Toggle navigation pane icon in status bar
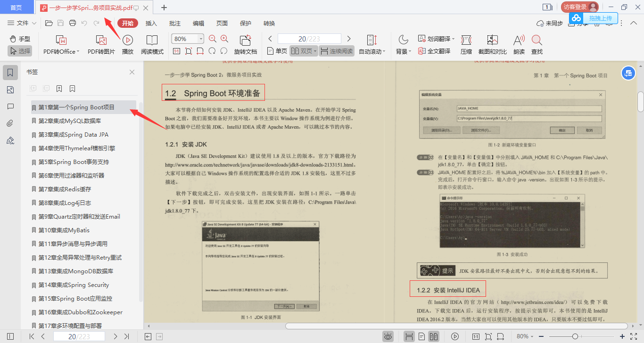 pyautogui.click(x=10, y=336)
